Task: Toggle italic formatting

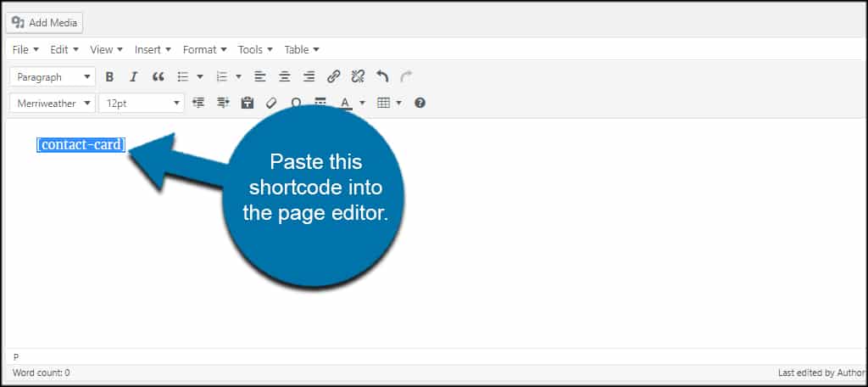Action: coord(133,77)
